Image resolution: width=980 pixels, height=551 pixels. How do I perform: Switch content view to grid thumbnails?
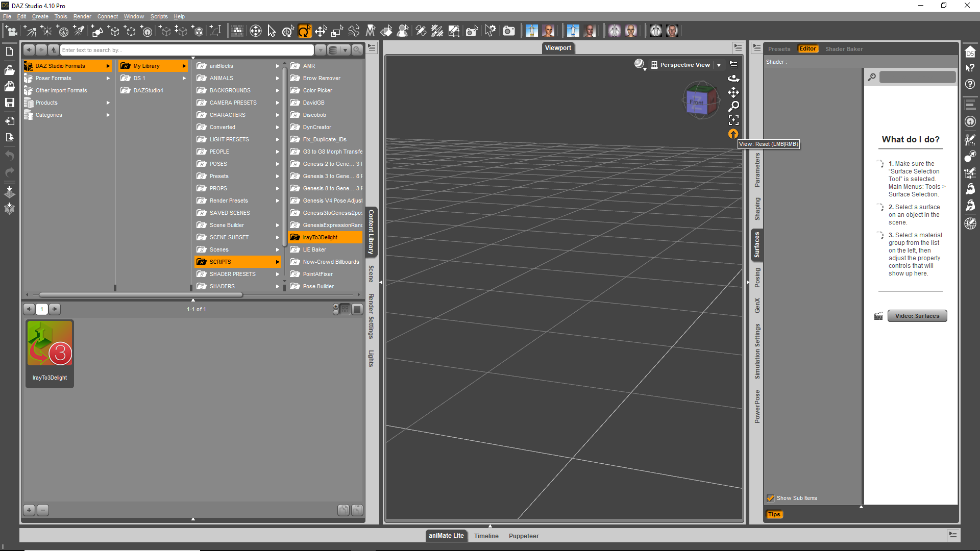pyautogui.click(x=345, y=309)
